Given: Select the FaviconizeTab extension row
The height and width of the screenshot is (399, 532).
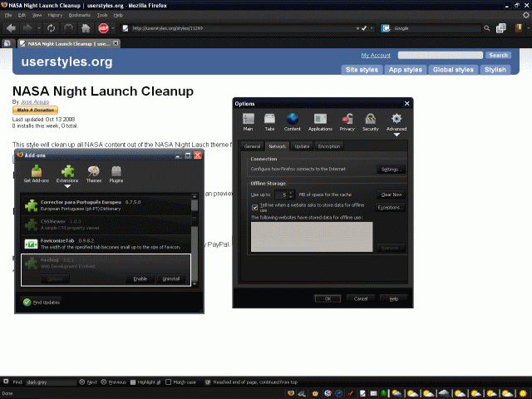Looking at the screenshot, I should coord(106,244).
